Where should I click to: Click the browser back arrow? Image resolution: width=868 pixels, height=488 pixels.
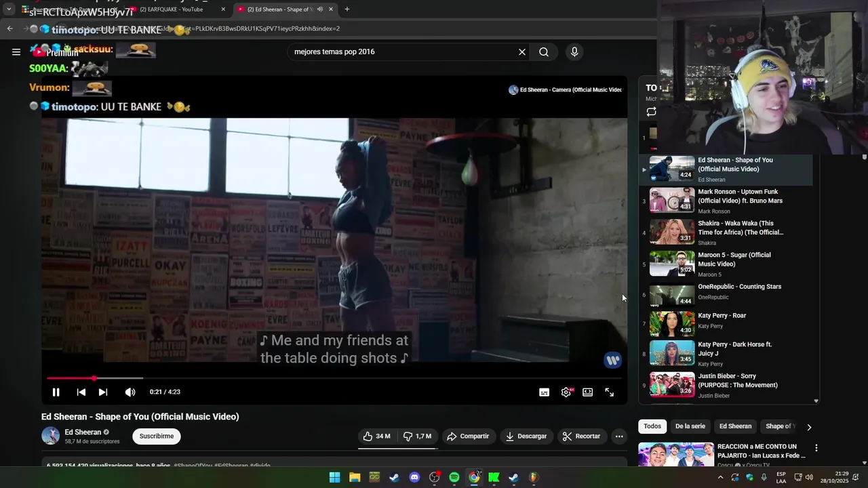(x=9, y=28)
